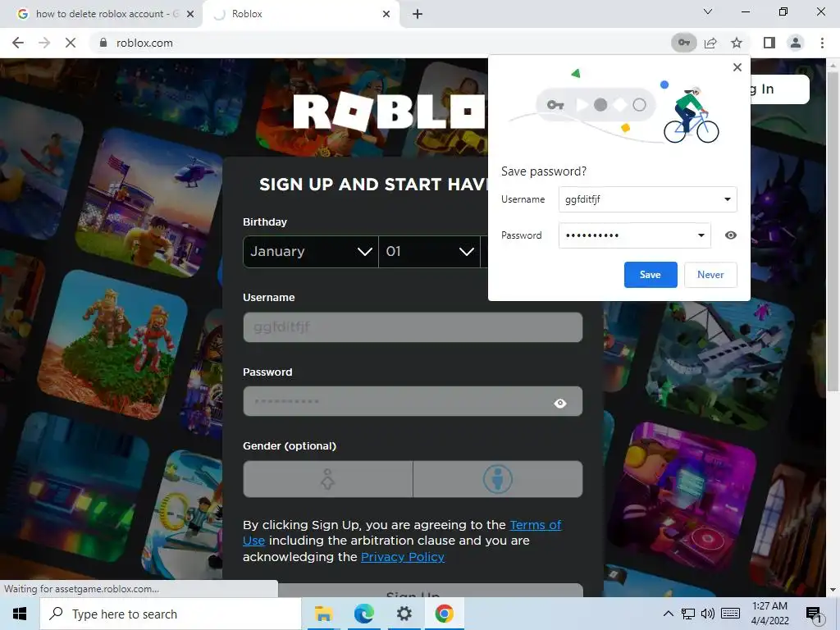Click the browser forward arrow

[44, 43]
